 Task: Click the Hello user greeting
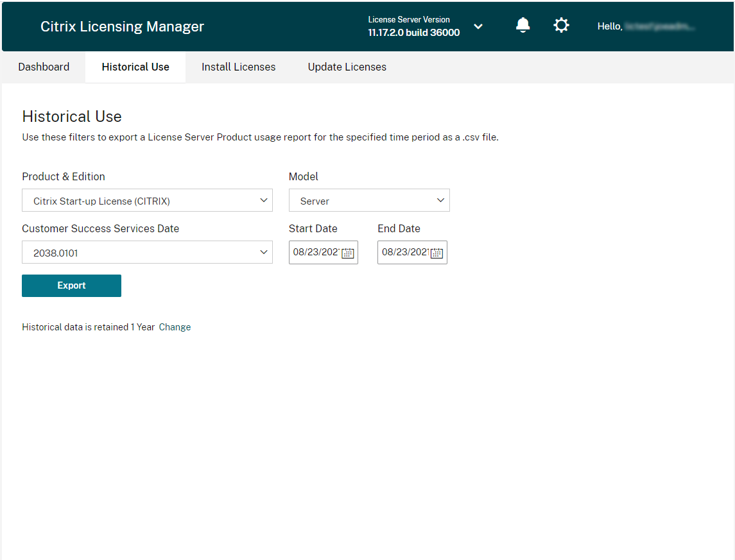click(x=646, y=26)
